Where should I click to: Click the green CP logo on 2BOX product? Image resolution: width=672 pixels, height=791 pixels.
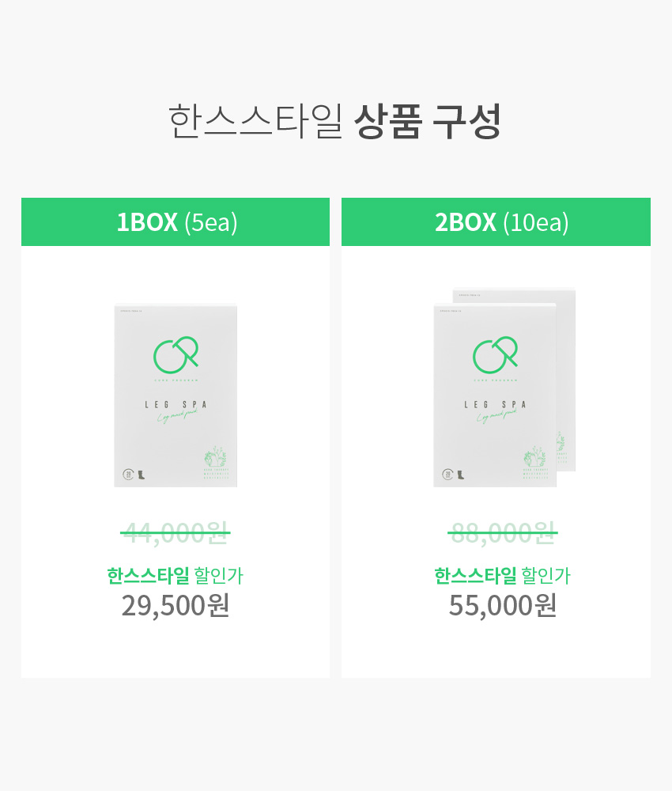click(495, 355)
